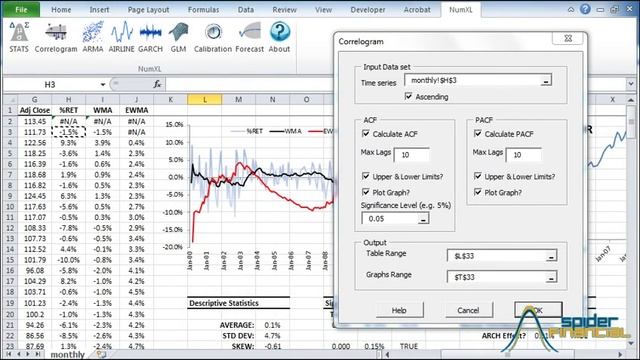
Task: Click the Excel Help question mark icon
Action: pos(585,9)
